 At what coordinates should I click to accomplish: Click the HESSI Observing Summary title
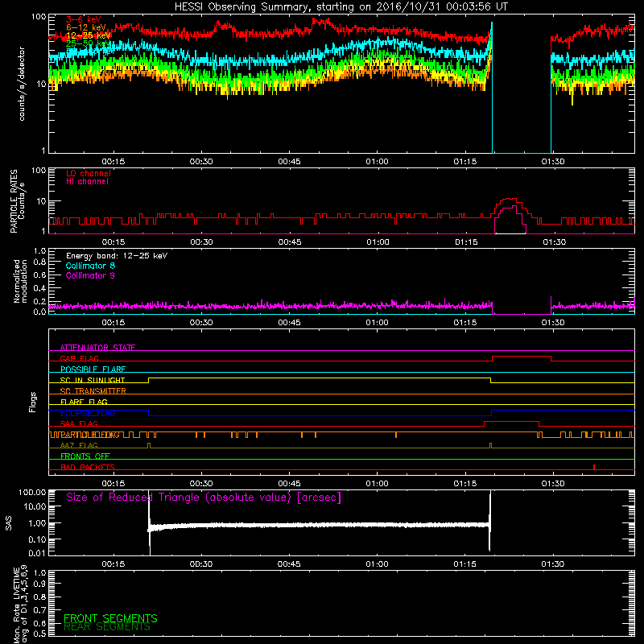click(341, 7)
